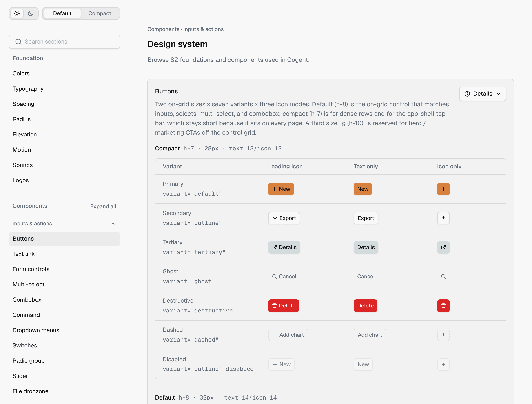The image size is (532, 404).
Task: Open the File dropzone sidebar item
Action: (64, 391)
